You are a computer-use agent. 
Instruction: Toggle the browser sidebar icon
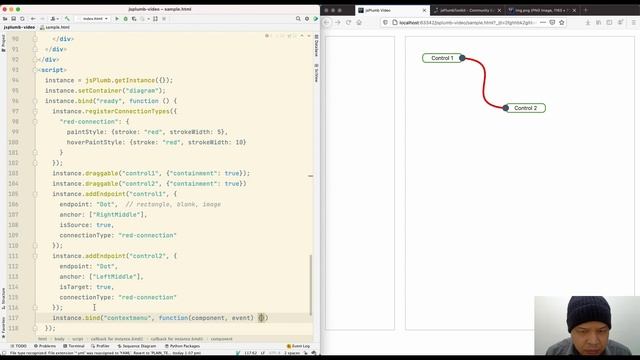tap(609, 23)
